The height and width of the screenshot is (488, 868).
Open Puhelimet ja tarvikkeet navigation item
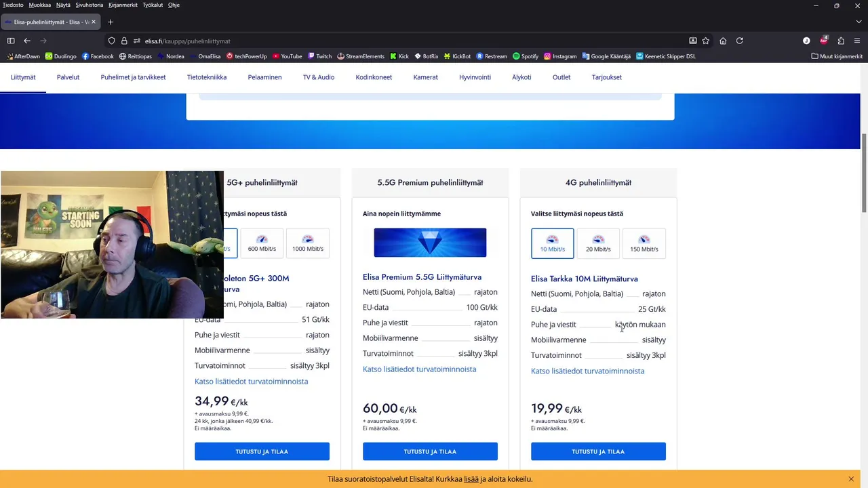pyautogui.click(x=133, y=77)
